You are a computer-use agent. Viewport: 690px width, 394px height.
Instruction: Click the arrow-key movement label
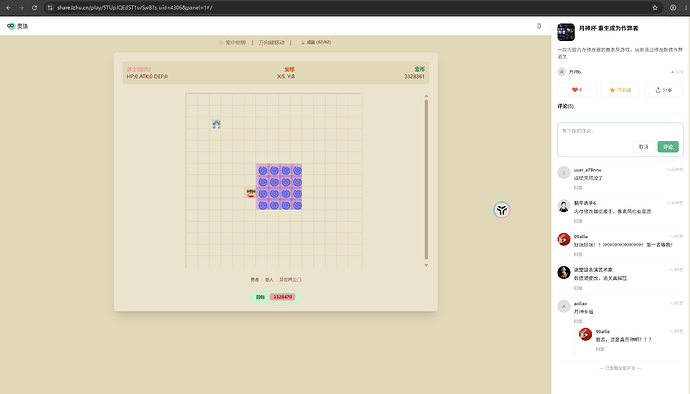tap(272, 43)
